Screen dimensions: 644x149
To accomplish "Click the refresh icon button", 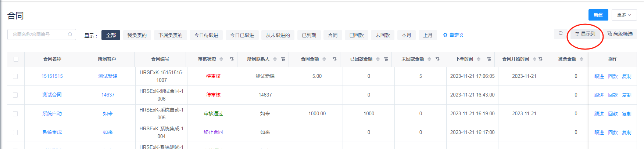I will (x=561, y=33).
